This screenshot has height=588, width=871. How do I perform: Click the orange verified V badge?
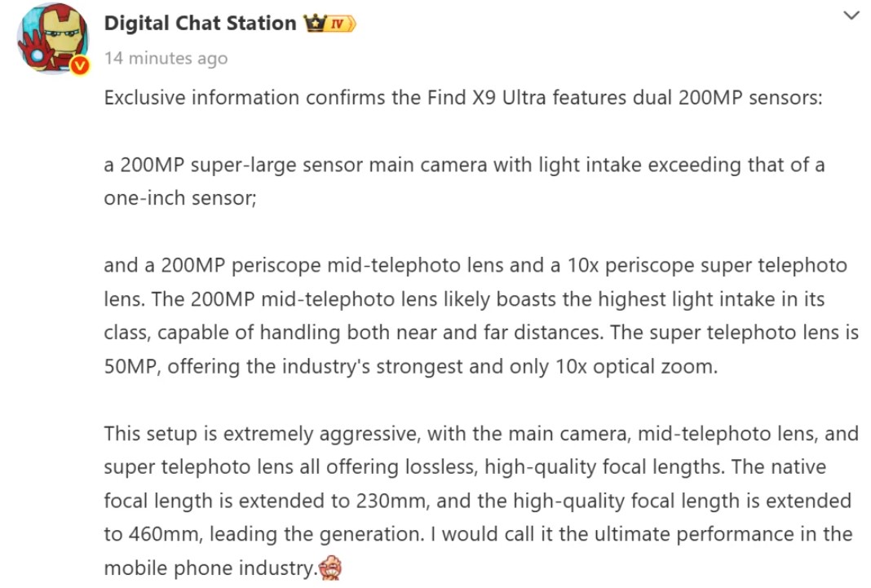click(x=79, y=66)
